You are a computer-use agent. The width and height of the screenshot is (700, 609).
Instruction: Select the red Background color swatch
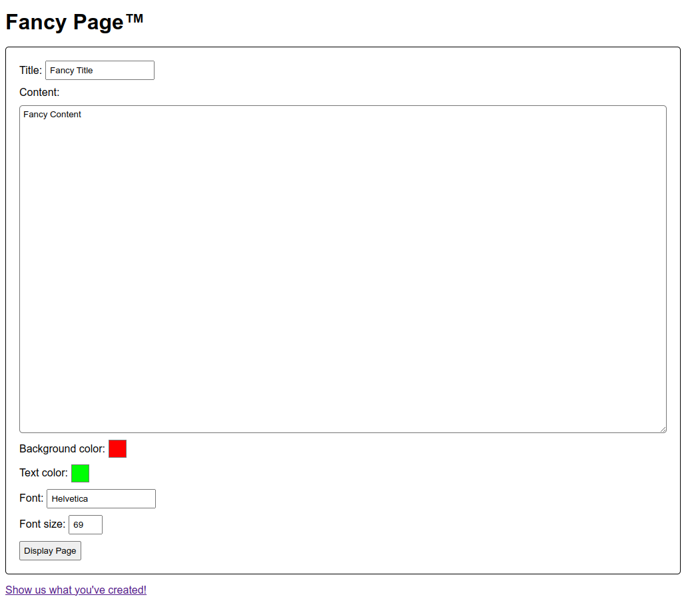pyautogui.click(x=117, y=448)
